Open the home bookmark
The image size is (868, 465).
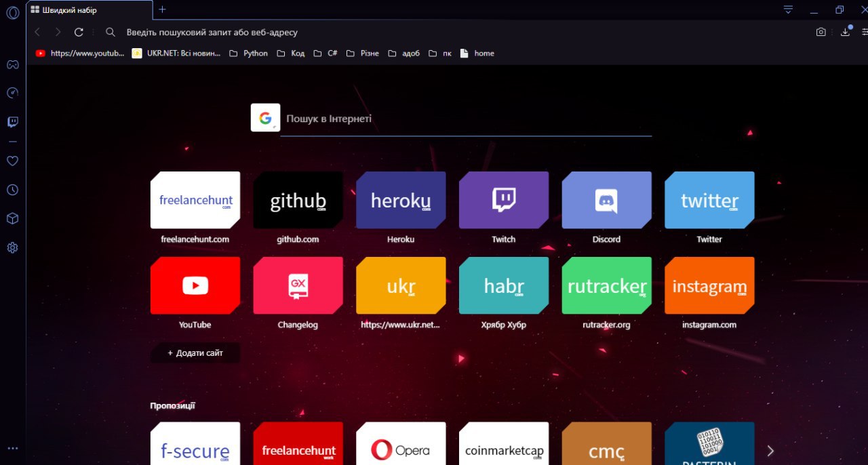(x=477, y=54)
